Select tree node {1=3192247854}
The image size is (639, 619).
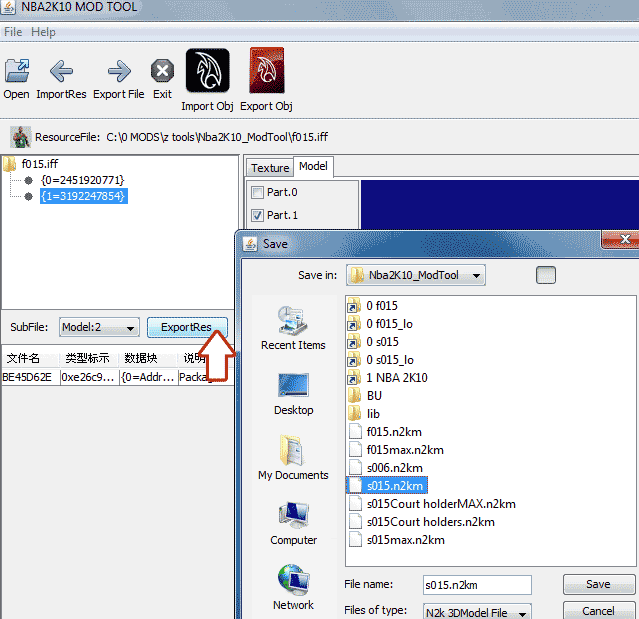[x=84, y=196]
